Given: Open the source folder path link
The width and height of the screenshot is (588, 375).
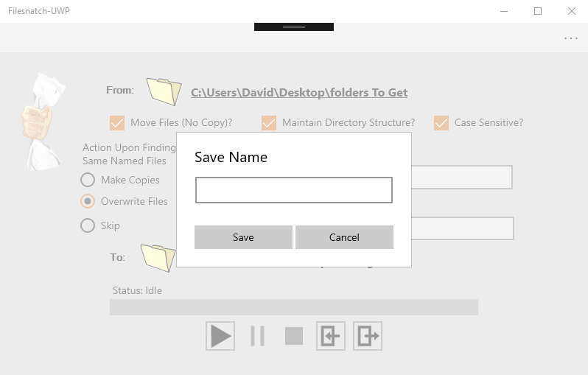Looking at the screenshot, I should [x=299, y=93].
